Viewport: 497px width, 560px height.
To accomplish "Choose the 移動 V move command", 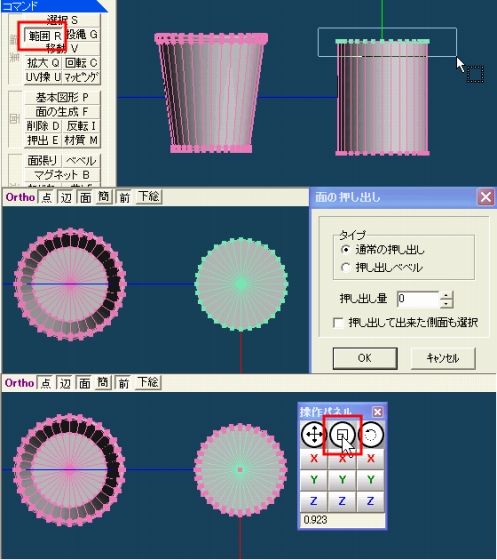I will (x=62, y=48).
